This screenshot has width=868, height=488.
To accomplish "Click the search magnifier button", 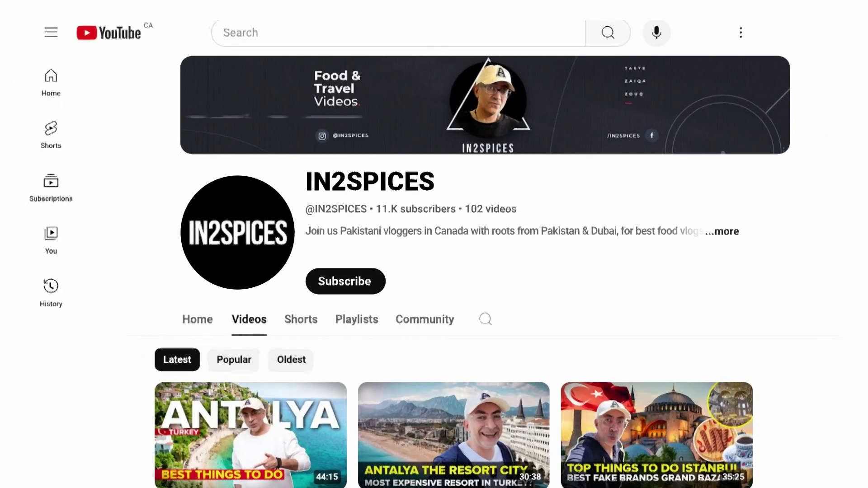I will [608, 33].
